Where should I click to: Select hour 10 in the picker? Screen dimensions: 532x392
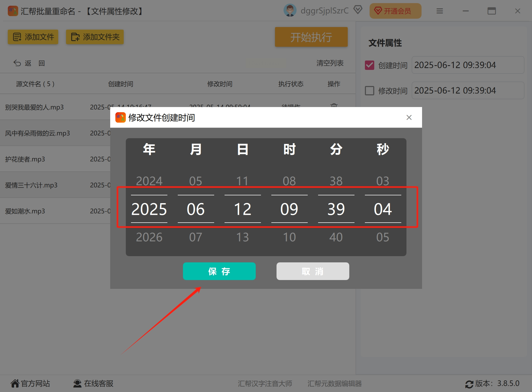(289, 237)
